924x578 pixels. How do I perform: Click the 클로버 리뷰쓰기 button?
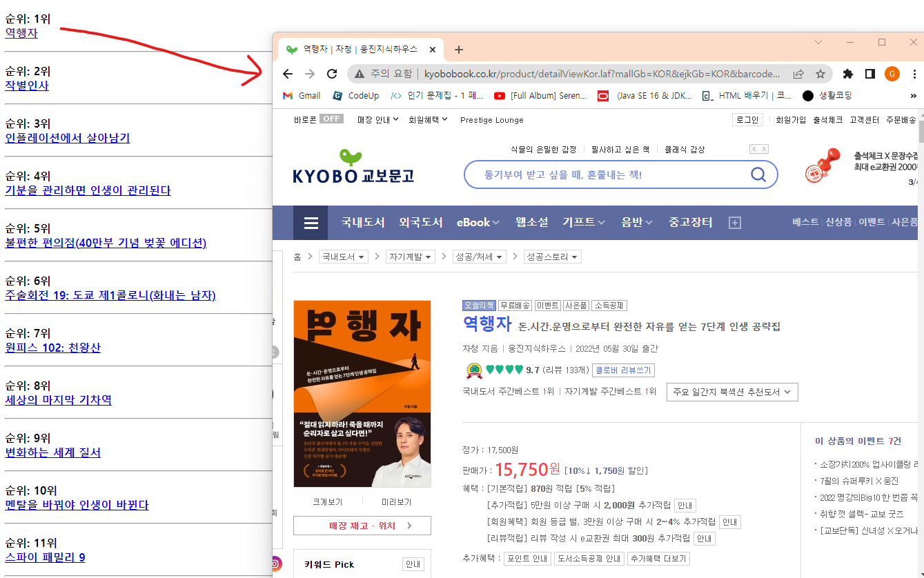click(x=623, y=370)
